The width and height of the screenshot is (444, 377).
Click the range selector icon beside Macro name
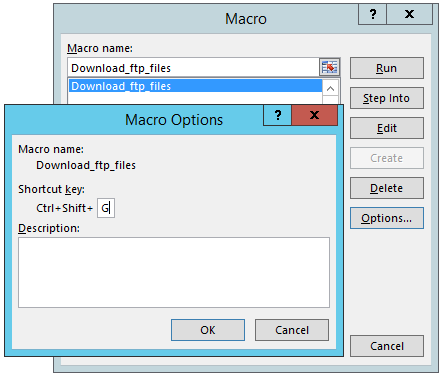(x=329, y=68)
